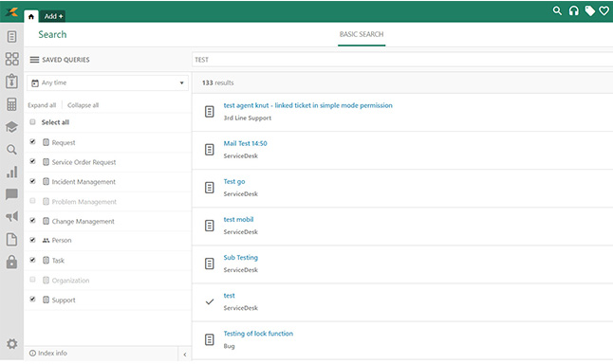Open the Testing of lock function result
The height and width of the screenshot is (364, 613).
click(258, 334)
